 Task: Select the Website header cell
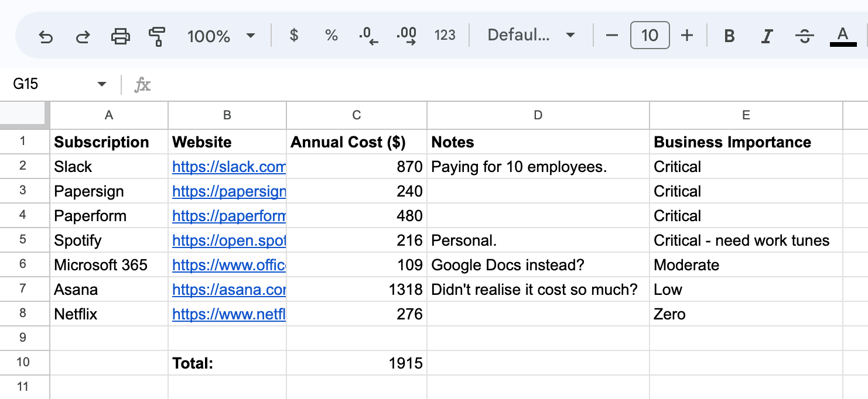coord(227,142)
